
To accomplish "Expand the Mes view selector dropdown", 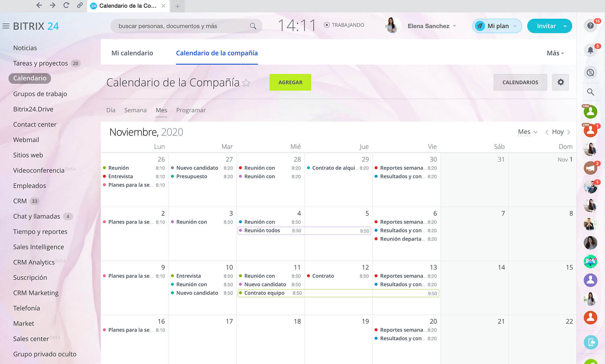I will [x=527, y=132].
